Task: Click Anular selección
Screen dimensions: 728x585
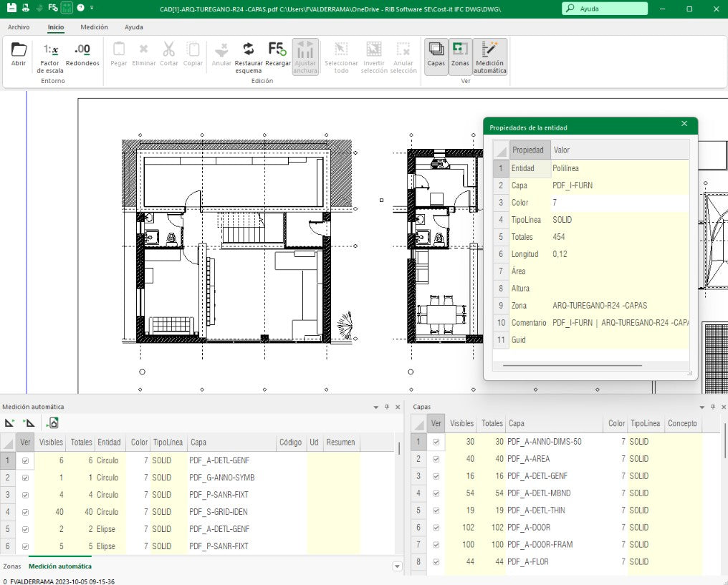Action: point(403,57)
